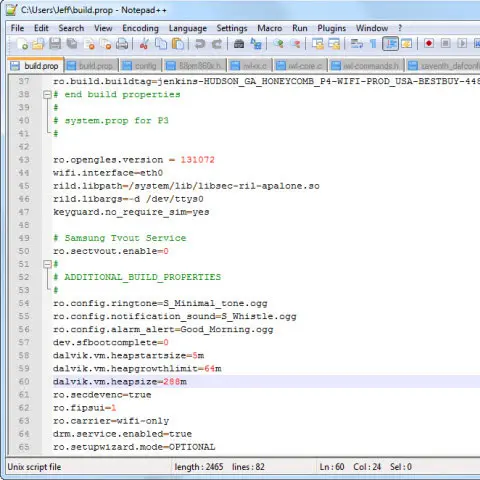
Task: Start macro recording with the red dot icon
Action: [429, 44]
